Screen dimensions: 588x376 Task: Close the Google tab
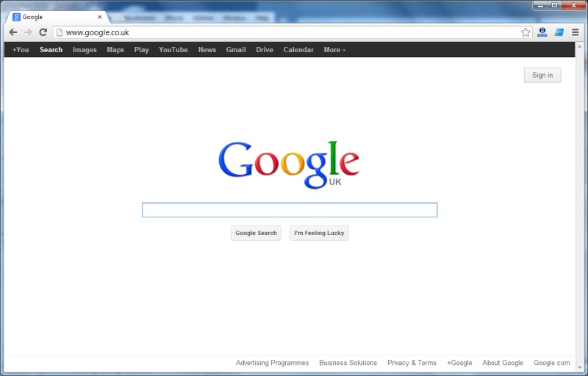(x=99, y=17)
